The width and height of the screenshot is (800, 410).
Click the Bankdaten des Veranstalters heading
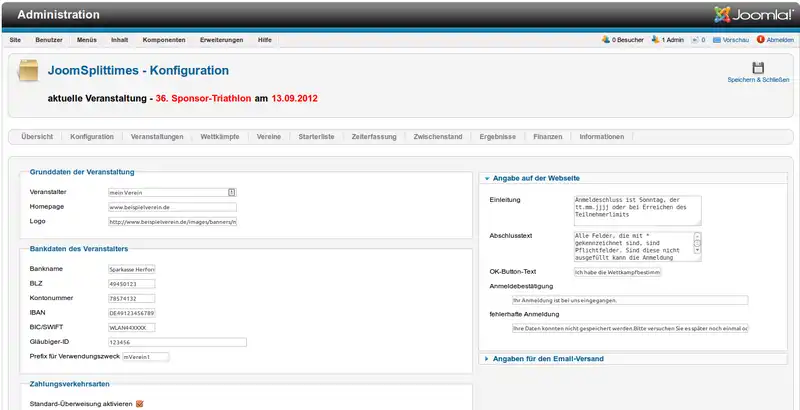79,249
